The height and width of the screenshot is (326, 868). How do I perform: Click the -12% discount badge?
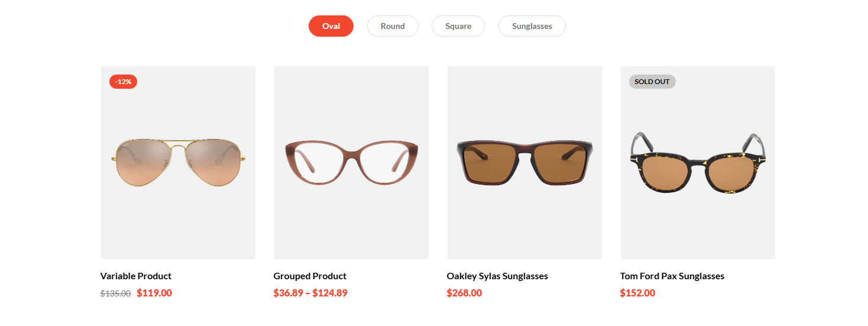[x=123, y=82]
